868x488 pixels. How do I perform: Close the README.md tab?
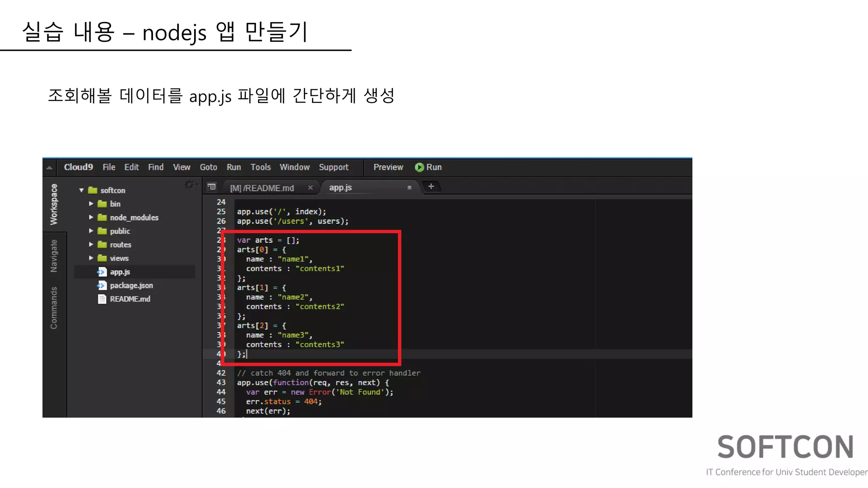click(310, 188)
